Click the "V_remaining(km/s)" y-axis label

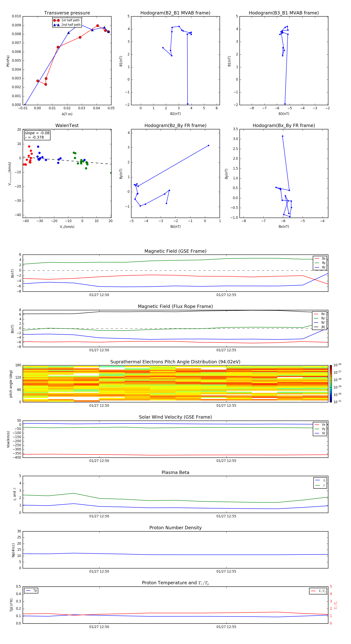tap(10, 173)
